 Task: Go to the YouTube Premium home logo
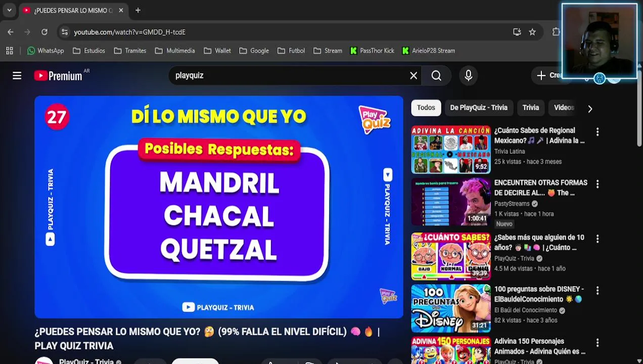pyautogui.click(x=58, y=76)
